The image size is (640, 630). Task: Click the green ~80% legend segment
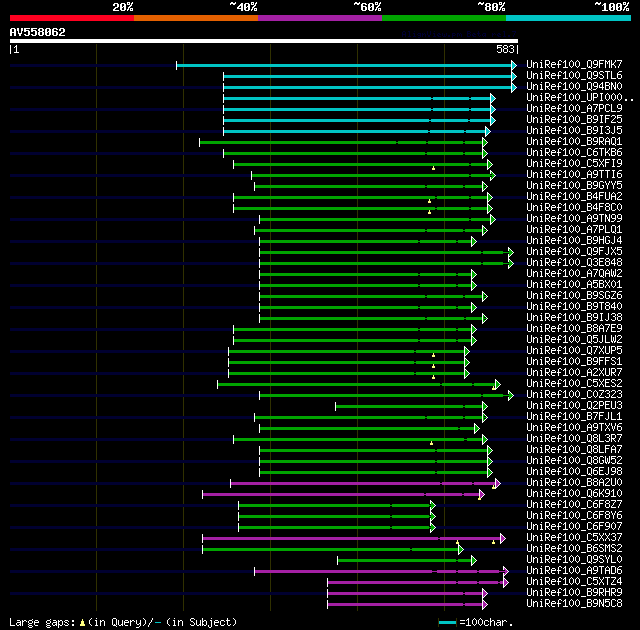pyautogui.click(x=444, y=18)
